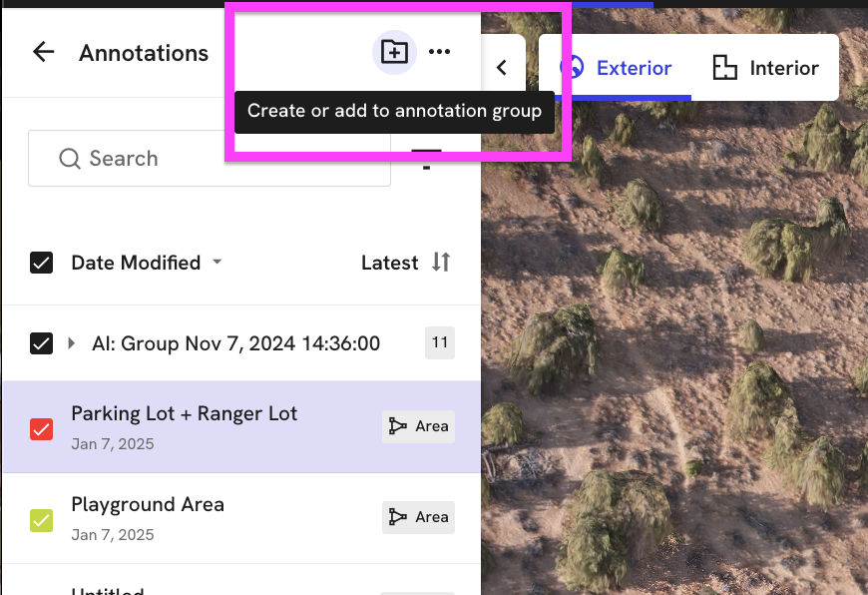
Task: Click Jan 7, 2025 under Playground Area
Action: click(x=113, y=535)
